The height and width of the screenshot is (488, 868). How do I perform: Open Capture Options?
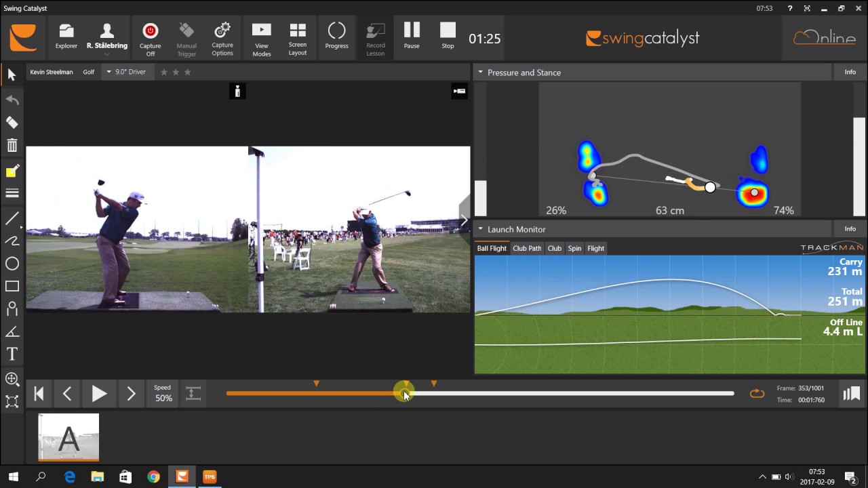pyautogui.click(x=222, y=38)
